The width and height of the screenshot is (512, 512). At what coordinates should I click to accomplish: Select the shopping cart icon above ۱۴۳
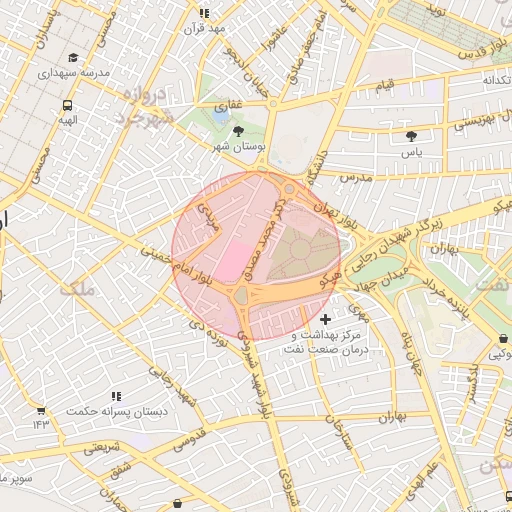pyautogui.click(x=41, y=411)
